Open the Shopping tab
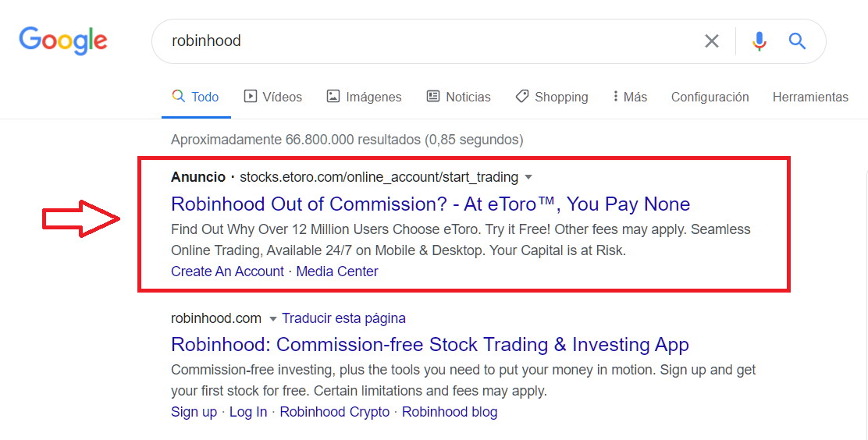 point(552,97)
